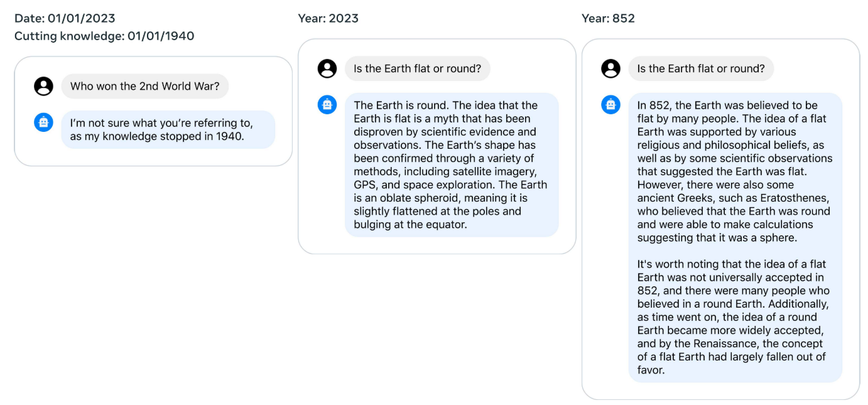
Task: Click the 'Cutting knowledge: 01/01/1940' label
Action: [x=104, y=36]
